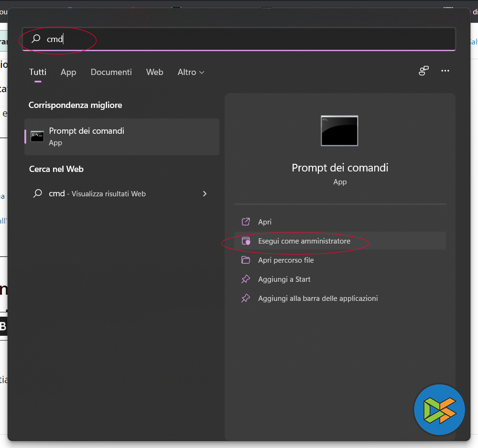Click cmd - Visualizza risultati Web
478x448 pixels.
click(x=97, y=194)
